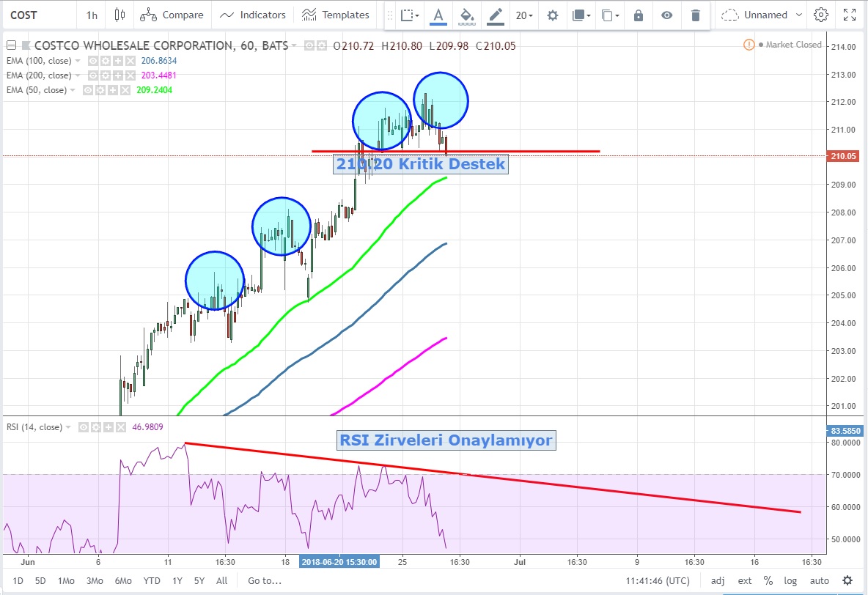Viewport: 868px width, 595px height.
Task: Lock the selected drawing object
Action: pyautogui.click(x=639, y=15)
